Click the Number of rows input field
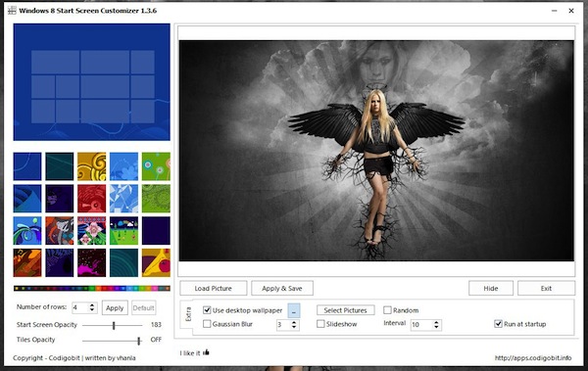 click(80, 308)
